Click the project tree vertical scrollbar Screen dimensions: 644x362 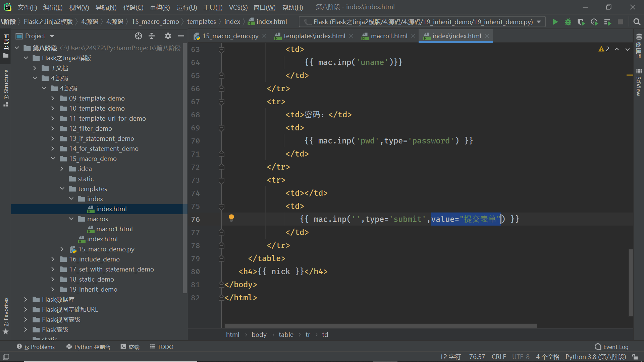click(185, 168)
